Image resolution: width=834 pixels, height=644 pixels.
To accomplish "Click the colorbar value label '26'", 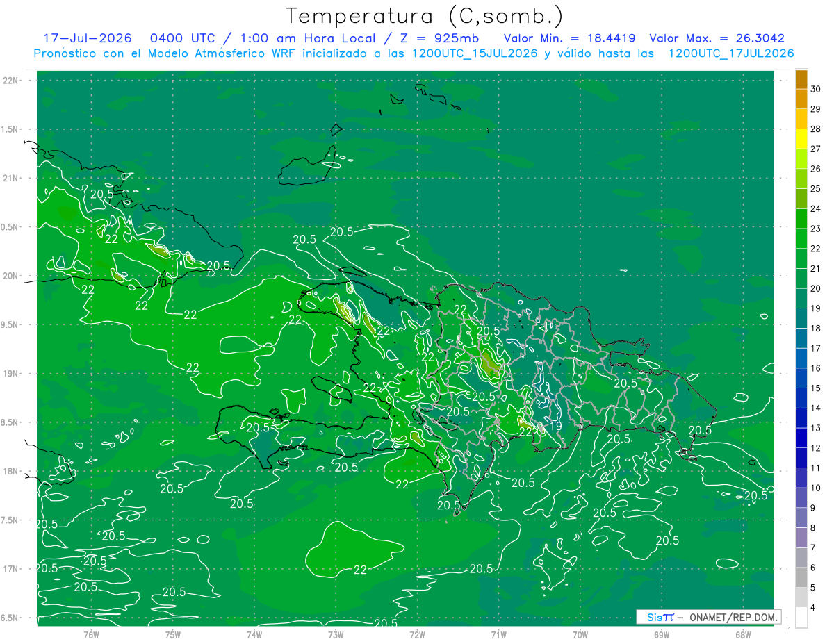I will [816, 169].
